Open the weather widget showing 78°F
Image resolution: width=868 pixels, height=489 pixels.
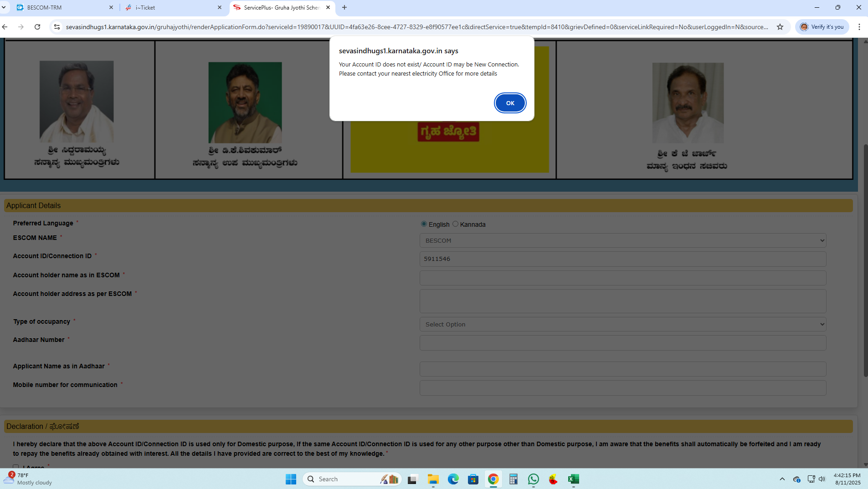click(28, 479)
